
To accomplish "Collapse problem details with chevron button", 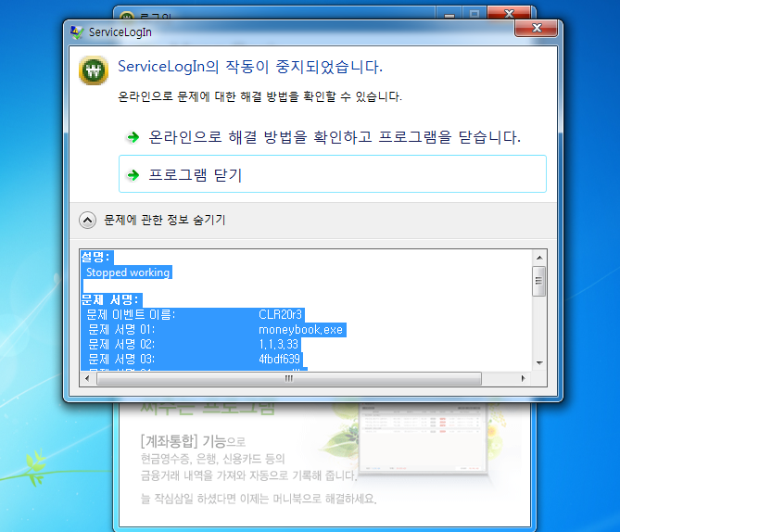I will [x=87, y=221].
